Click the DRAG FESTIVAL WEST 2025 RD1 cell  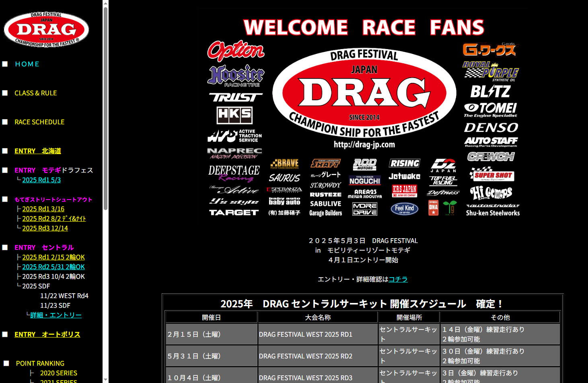pos(318,334)
